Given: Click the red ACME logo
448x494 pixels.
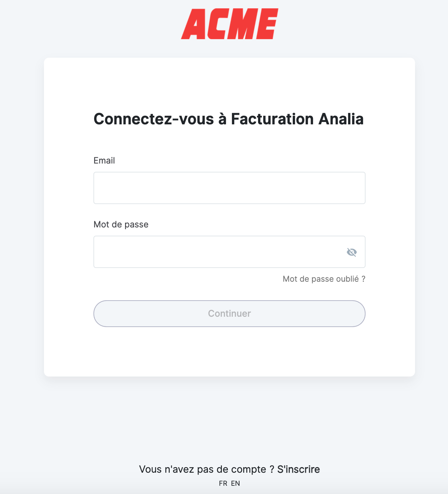Looking at the screenshot, I should (x=229, y=24).
